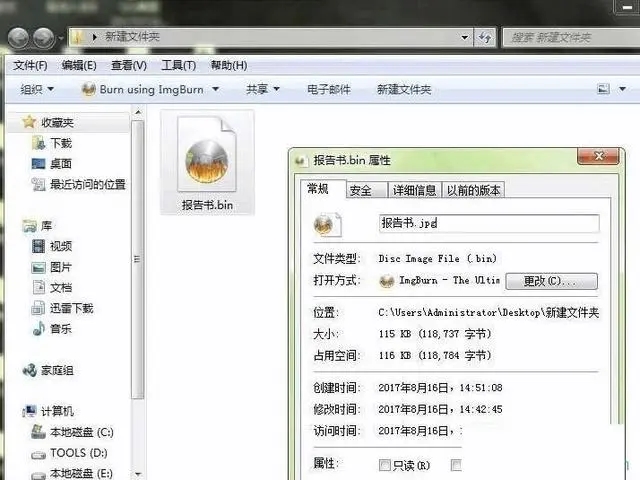Switch to the 常规 tab in properties
Viewport: 640px width, 480px height.
[x=318, y=189]
